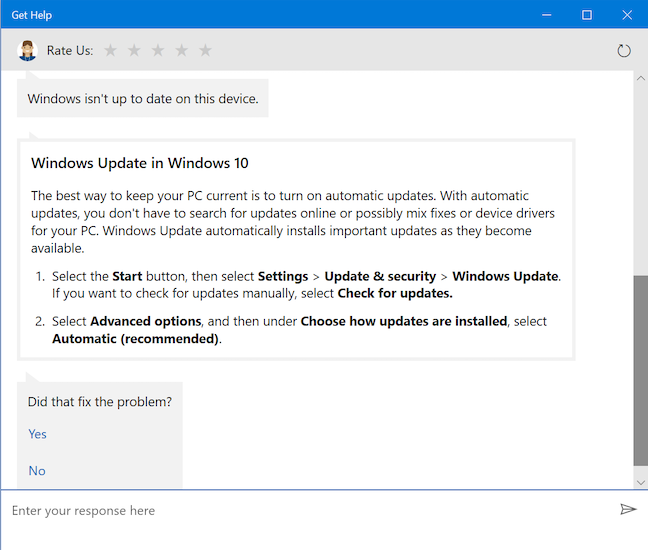Viewport: 648px width, 550px height.
Task: Answer Yes to the fix question
Action: 37,434
